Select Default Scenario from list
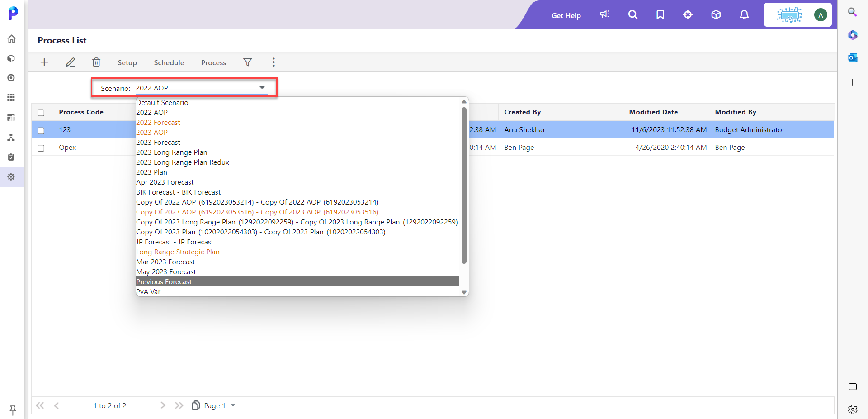The image size is (868, 419). pos(297,103)
